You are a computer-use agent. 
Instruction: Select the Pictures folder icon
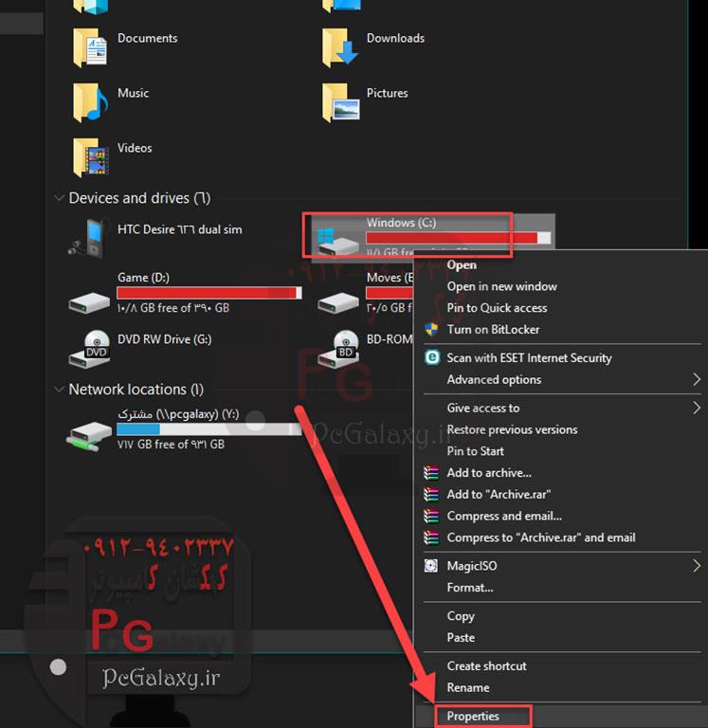pos(340,102)
